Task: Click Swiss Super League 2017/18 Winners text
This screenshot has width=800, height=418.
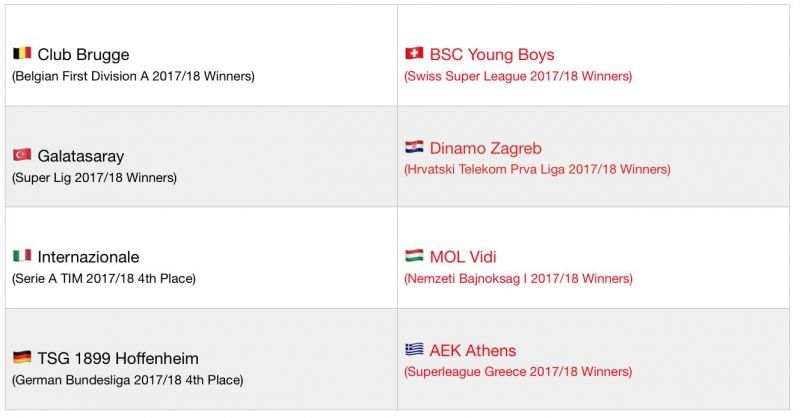Action: [518, 76]
